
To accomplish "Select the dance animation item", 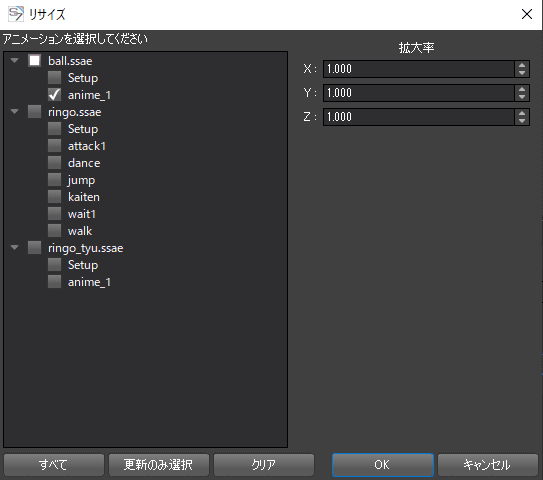I will 84,163.
